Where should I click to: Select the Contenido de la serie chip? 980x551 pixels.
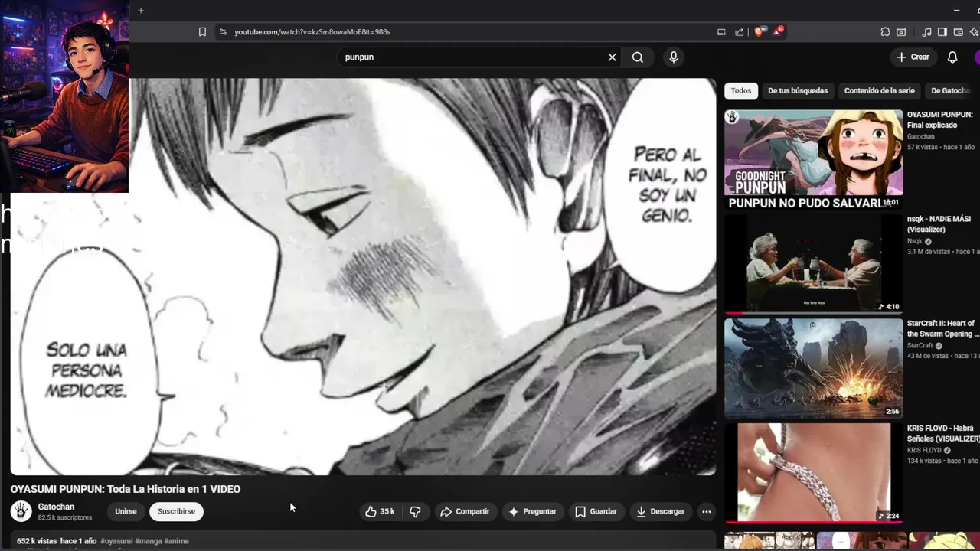(x=879, y=90)
